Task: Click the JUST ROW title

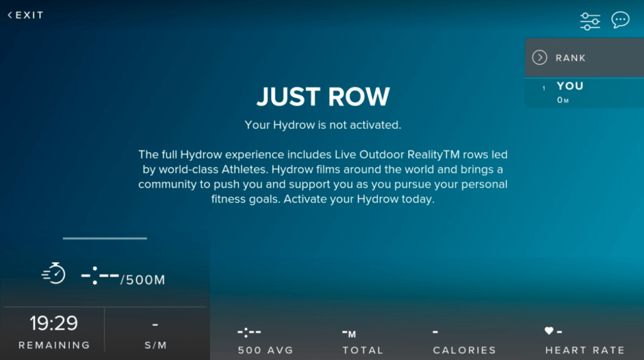Action: click(323, 96)
